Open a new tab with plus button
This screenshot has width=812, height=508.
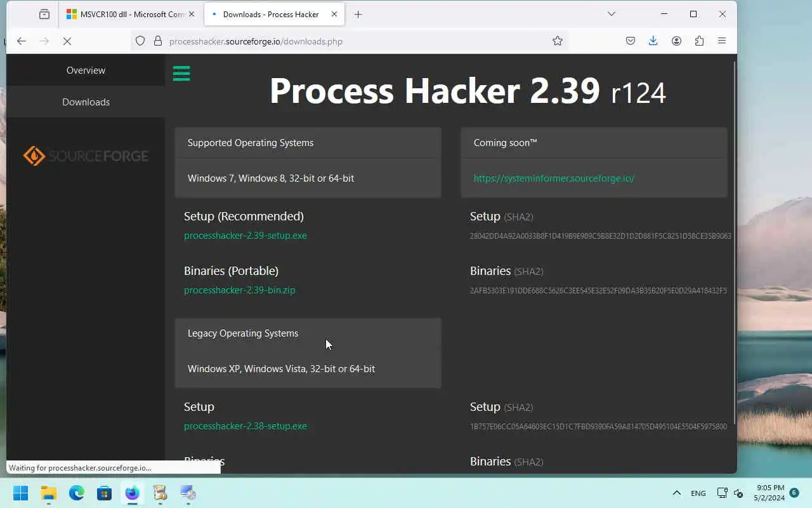[x=358, y=14]
